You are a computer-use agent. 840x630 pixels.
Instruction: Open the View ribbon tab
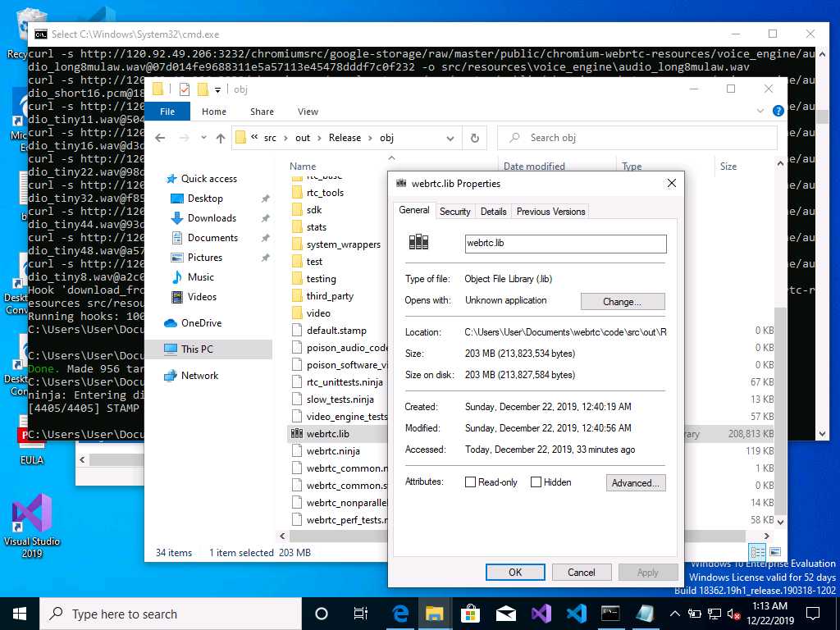(x=308, y=112)
